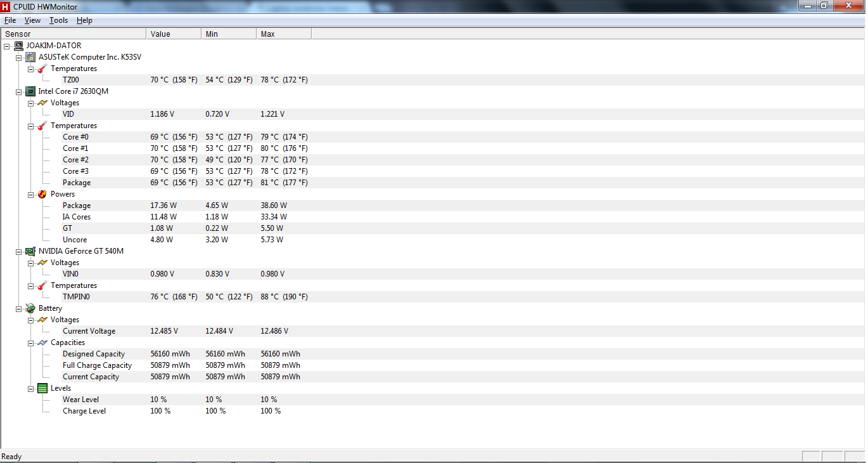Click the Intel Core i7 CPU chip icon
The height and width of the screenshot is (463, 868).
point(30,91)
